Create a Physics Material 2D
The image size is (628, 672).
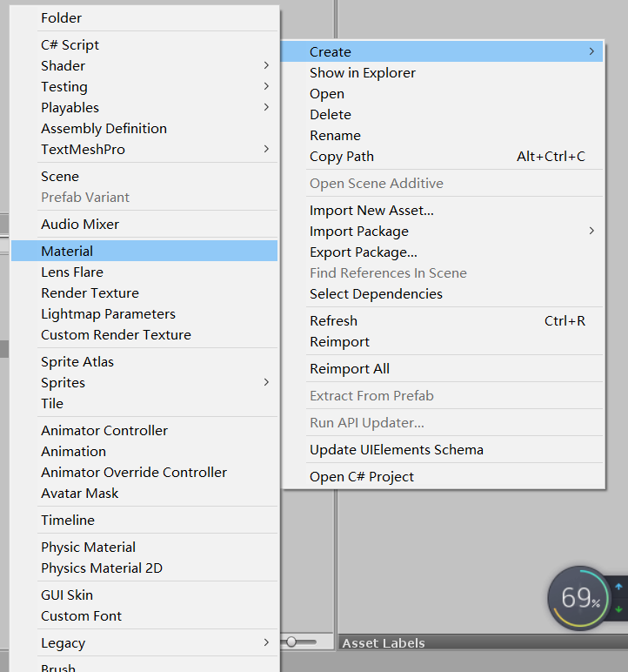144,568
